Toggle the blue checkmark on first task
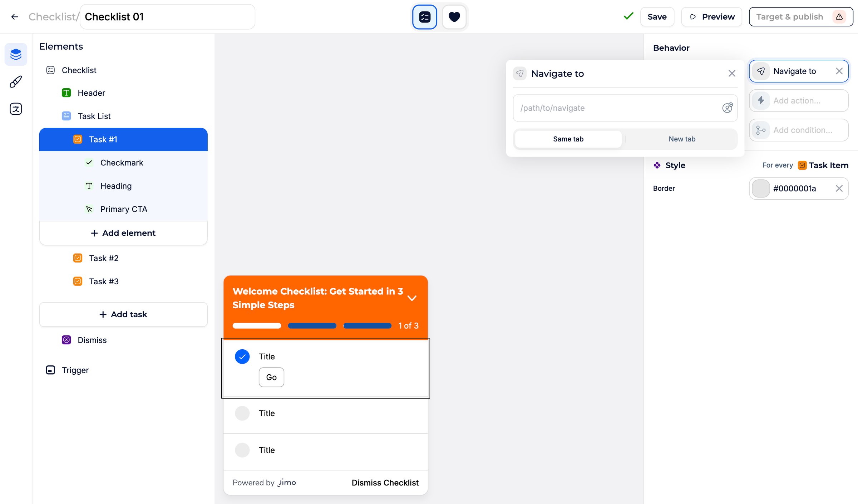 coord(242,356)
